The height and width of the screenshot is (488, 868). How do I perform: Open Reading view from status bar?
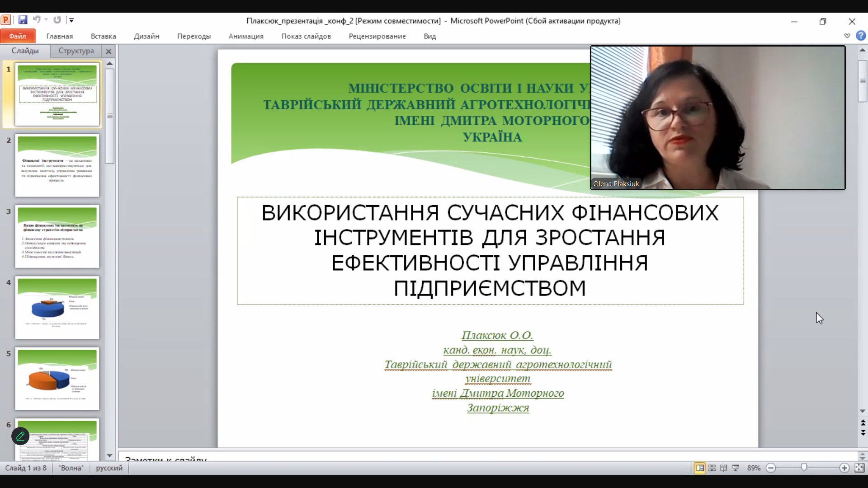(723, 468)
